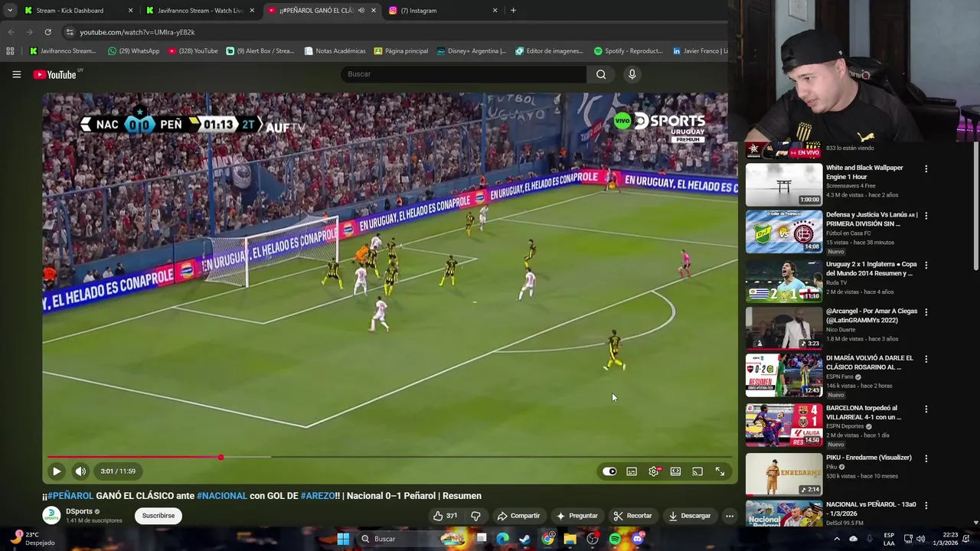The height and width of the screenshot is (551, 980).
Task: Click the YouTube search magnifier button
Action: coord(601,74)
